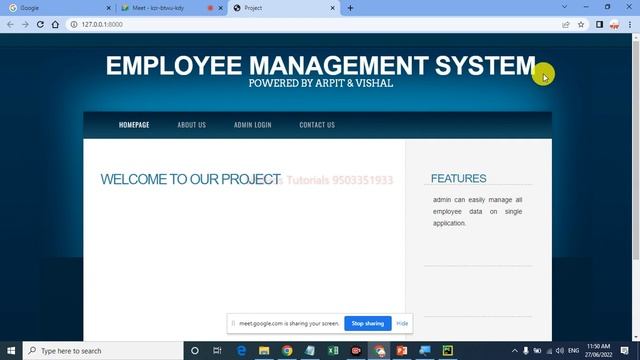Switch to the Meet tab
Screen dimensions: 640x360
click(x=171, y=8)
